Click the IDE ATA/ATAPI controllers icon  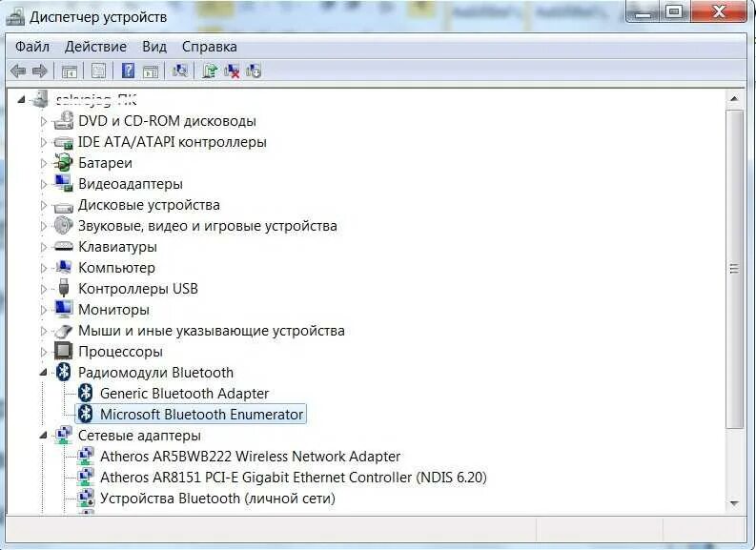[63, 142]
